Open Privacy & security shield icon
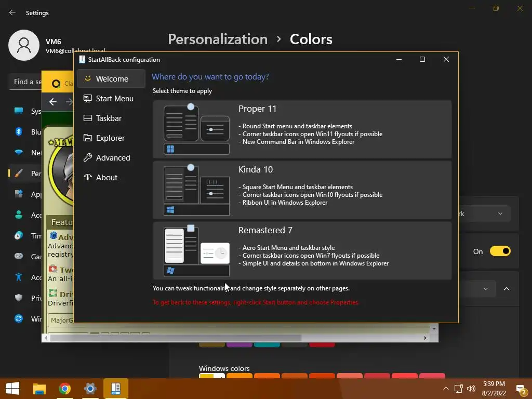The height and width of the screenshot is (399, 532). point(19,298)
